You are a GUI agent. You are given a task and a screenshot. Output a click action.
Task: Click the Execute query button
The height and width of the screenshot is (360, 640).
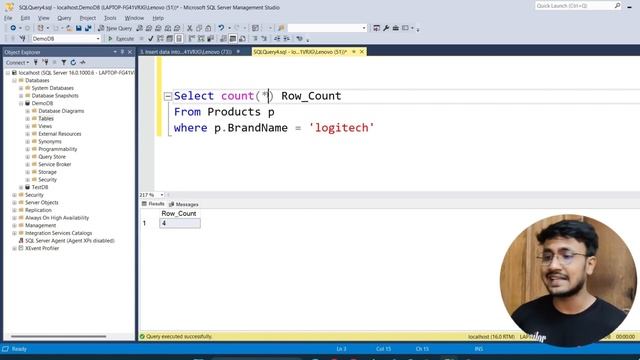121,39
